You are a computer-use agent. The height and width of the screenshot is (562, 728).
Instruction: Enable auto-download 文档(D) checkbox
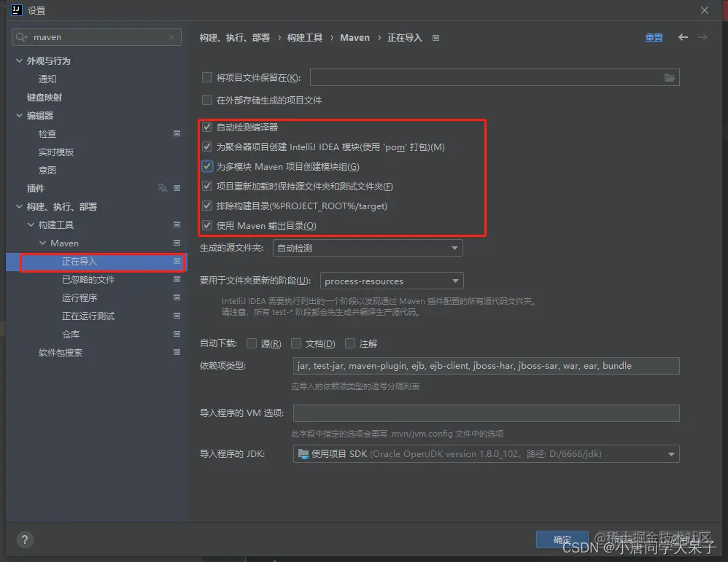click(296, 343)
